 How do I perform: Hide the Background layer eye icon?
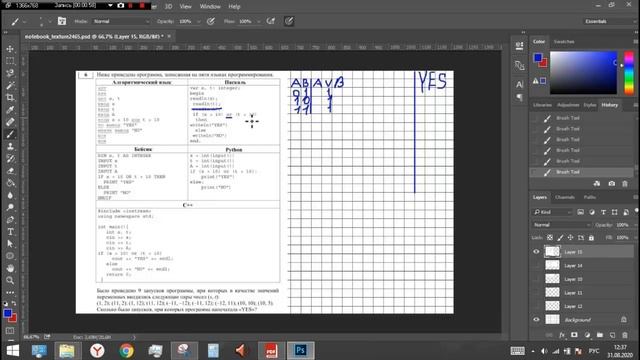(x=536, y=320)
